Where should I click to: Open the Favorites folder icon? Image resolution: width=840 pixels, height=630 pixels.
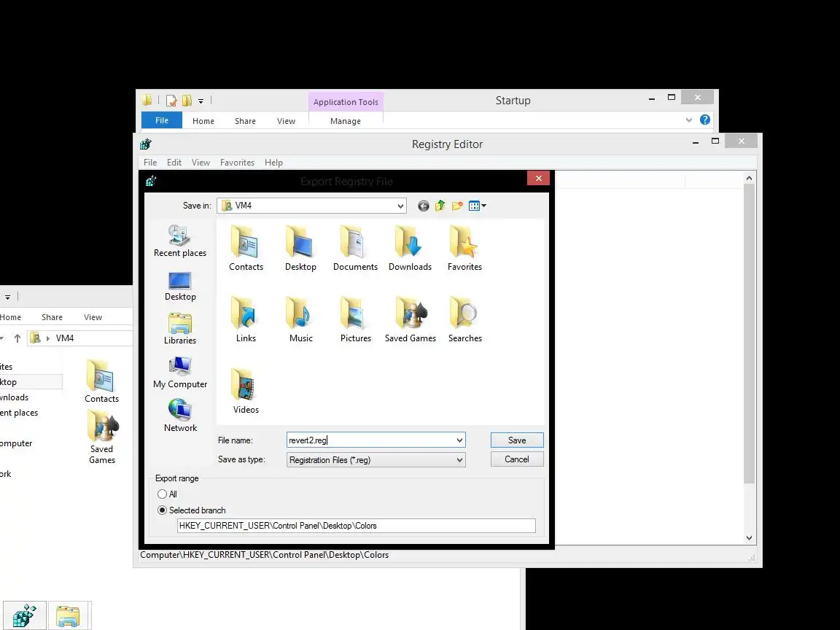[464, 248]
